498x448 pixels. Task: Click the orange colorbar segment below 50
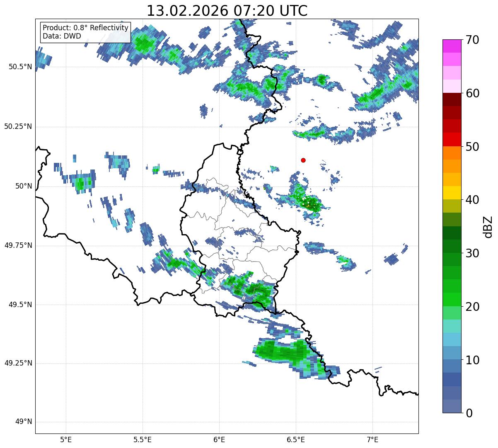[x=452, y=153]
